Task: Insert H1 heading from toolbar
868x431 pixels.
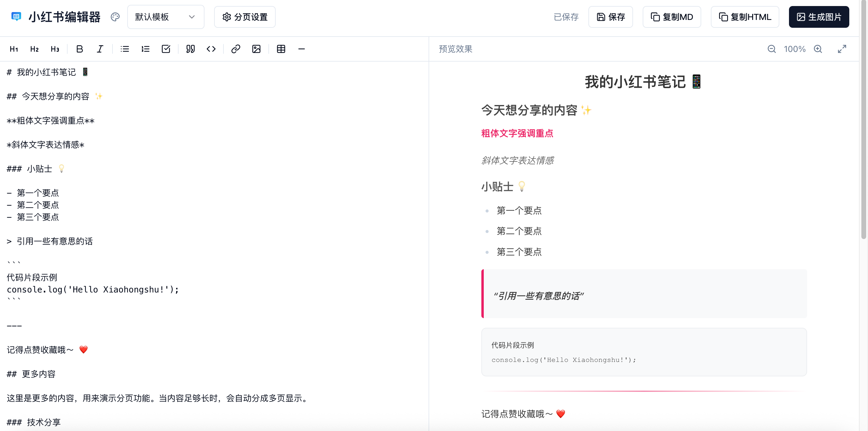Action: (14, 49)
